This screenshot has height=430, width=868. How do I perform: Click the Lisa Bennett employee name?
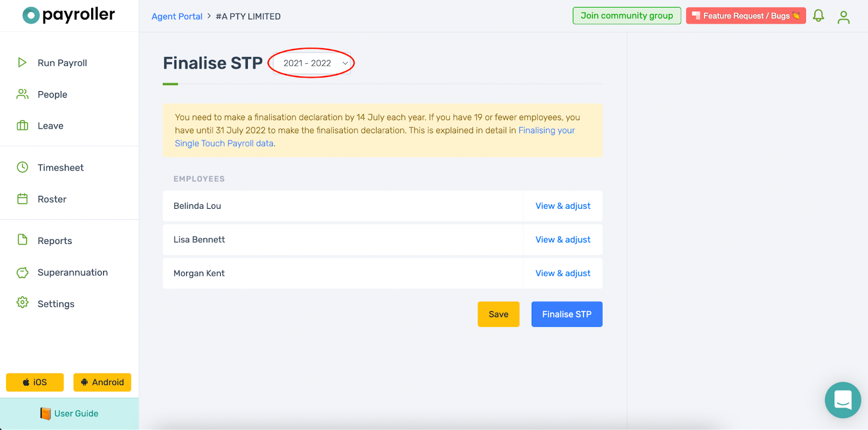199,240
